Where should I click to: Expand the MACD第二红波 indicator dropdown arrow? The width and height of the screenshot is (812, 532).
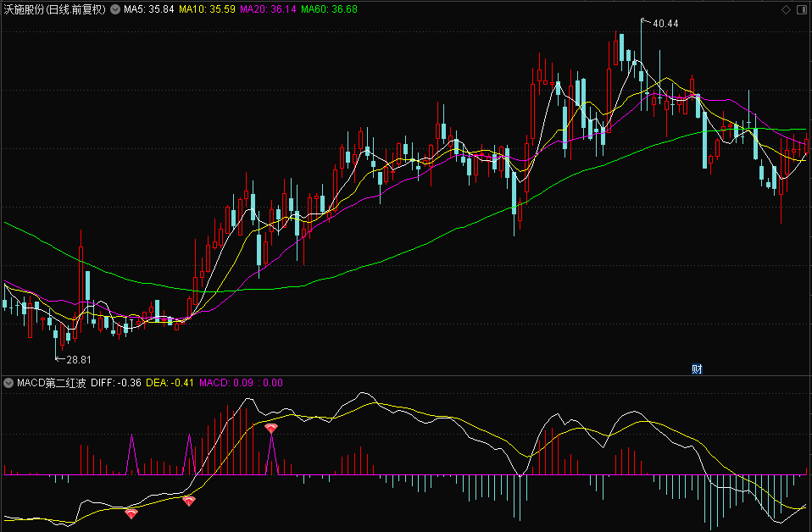[8, 383]
